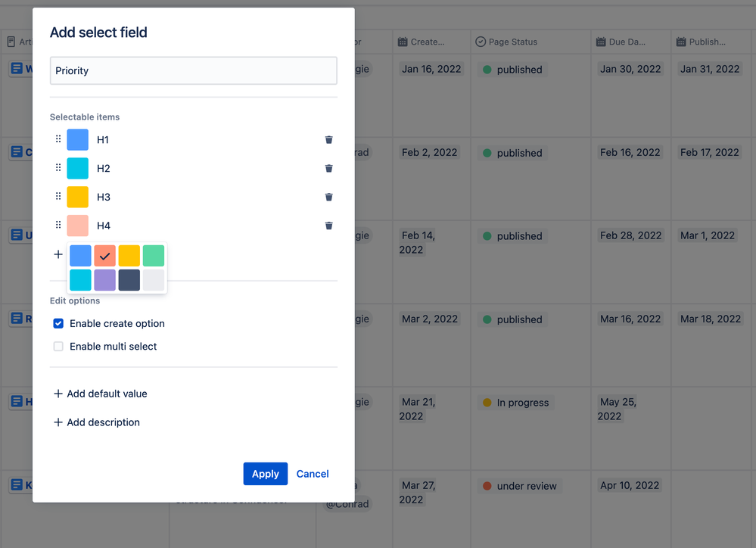
Task: Expand Add default value
Action: pyautogui.click(x=99, y=394)
